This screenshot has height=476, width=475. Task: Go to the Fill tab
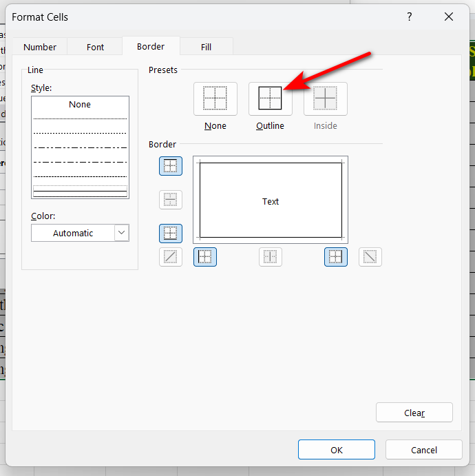coord(206,47)
